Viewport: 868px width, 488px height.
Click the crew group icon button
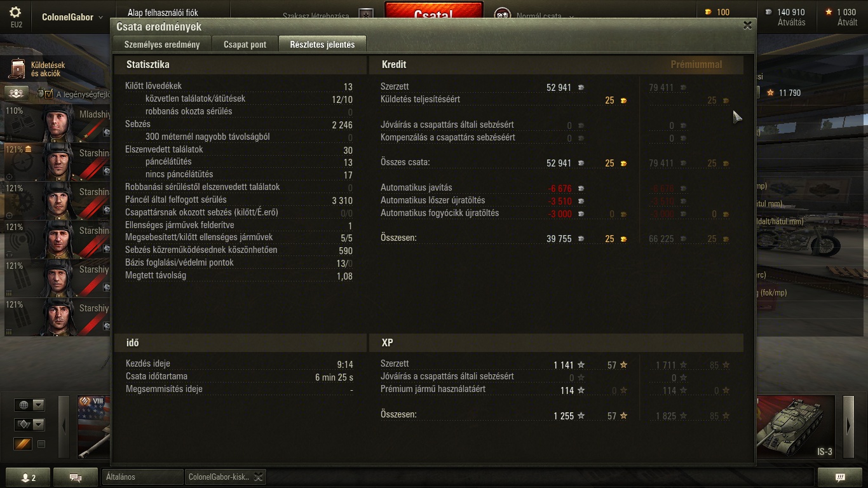(17, 93)
